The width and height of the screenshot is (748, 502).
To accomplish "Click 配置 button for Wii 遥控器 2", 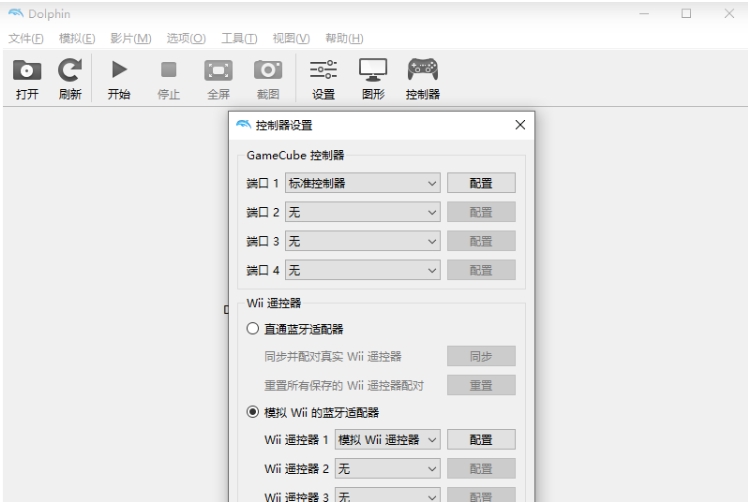I will pos(481,469).
